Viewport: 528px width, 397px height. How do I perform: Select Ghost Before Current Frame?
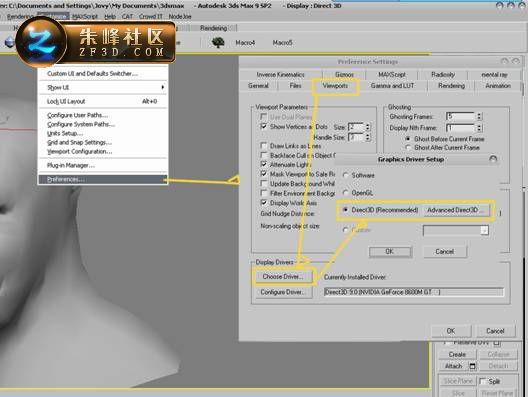[408, 139]
